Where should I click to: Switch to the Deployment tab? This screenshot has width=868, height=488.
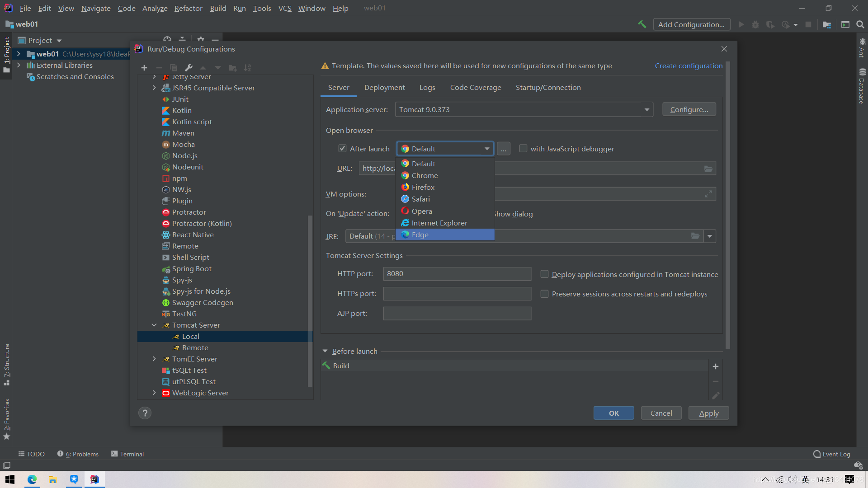coord(385,87)
